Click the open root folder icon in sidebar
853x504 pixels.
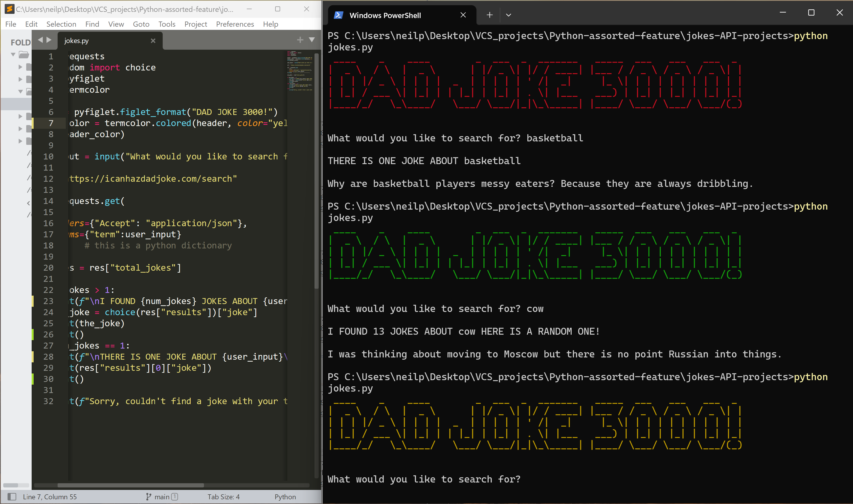tap(24, 55)
